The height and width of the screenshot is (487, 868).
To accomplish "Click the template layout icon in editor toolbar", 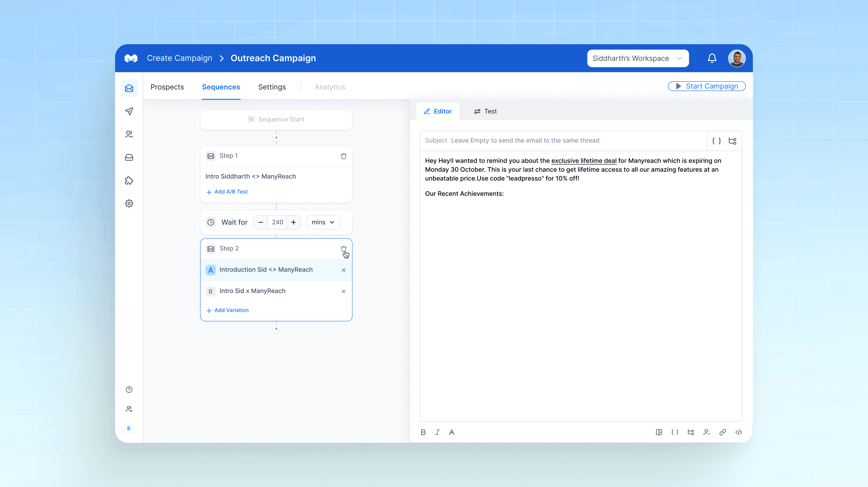I will [x=659, y=432].
